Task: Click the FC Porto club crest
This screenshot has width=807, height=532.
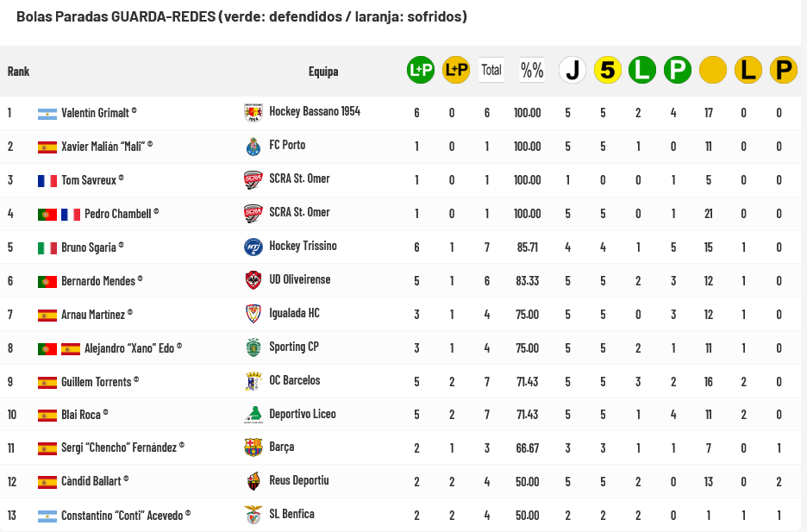Action: pos(253,146)
